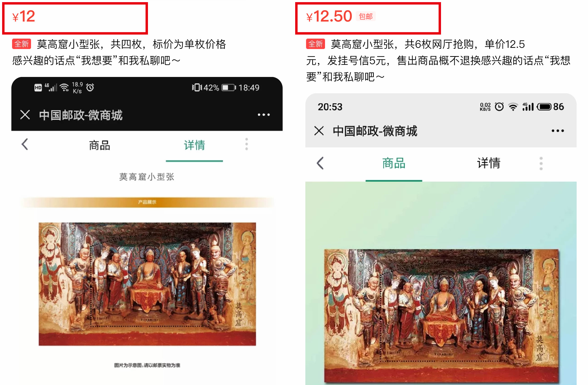Viewport: 588px width, 385px height.
Task: Open the right 莫高窟 stamp sheet image
Action: pos(441,316)
